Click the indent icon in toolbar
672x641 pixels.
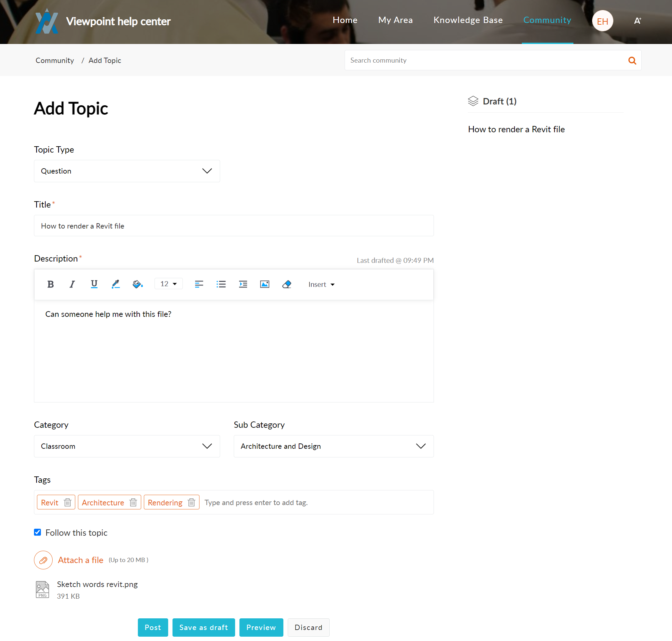[x=243, y=284]
